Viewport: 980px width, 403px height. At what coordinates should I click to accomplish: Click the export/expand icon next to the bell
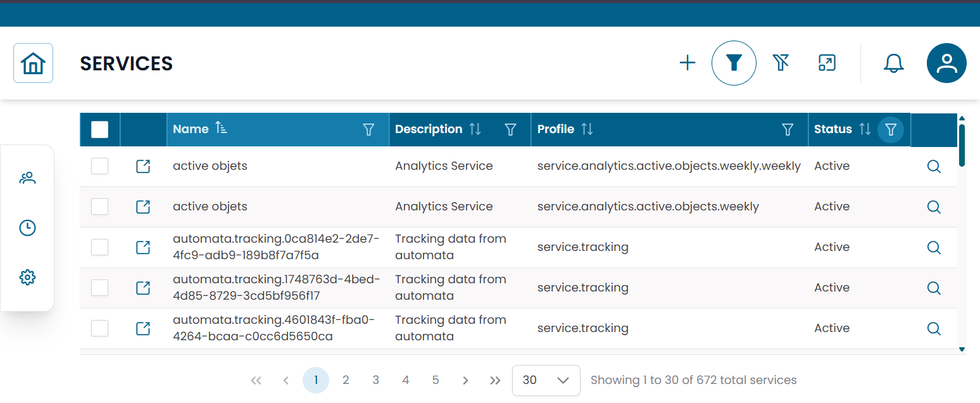point(827,63)
